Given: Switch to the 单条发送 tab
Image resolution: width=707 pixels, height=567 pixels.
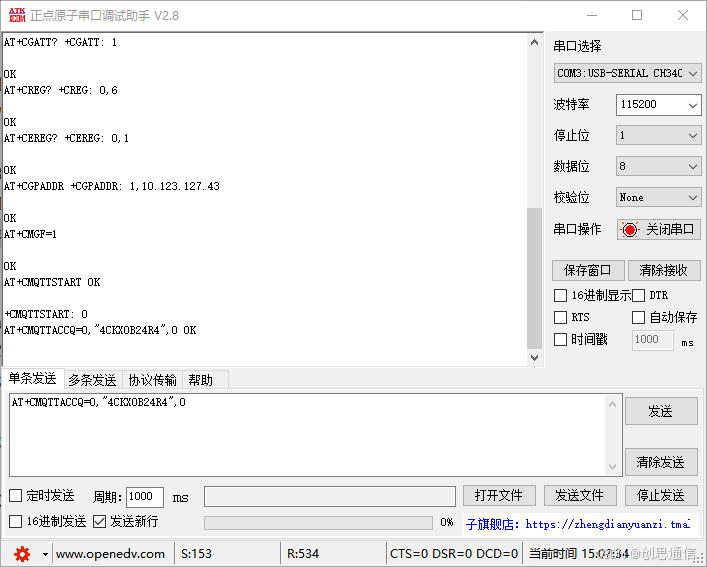Looking at the screenshot, I should point(32,379).
